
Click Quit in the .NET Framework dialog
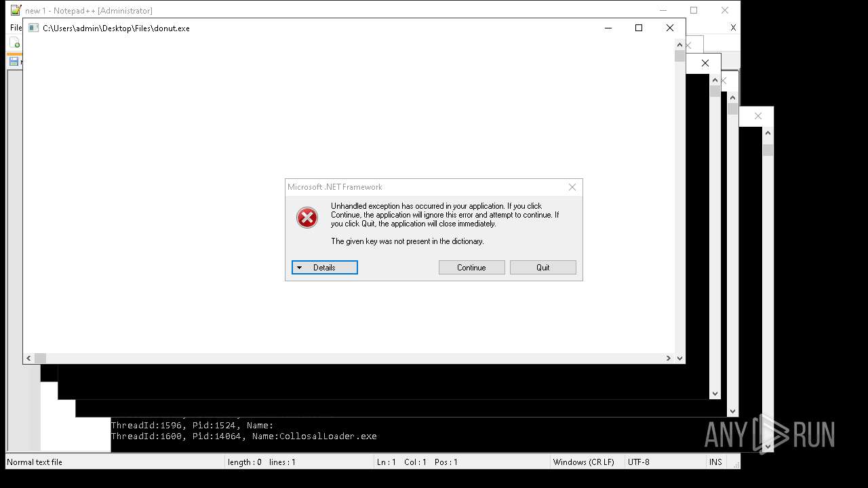pyautogui.click(x=542, y=268)
